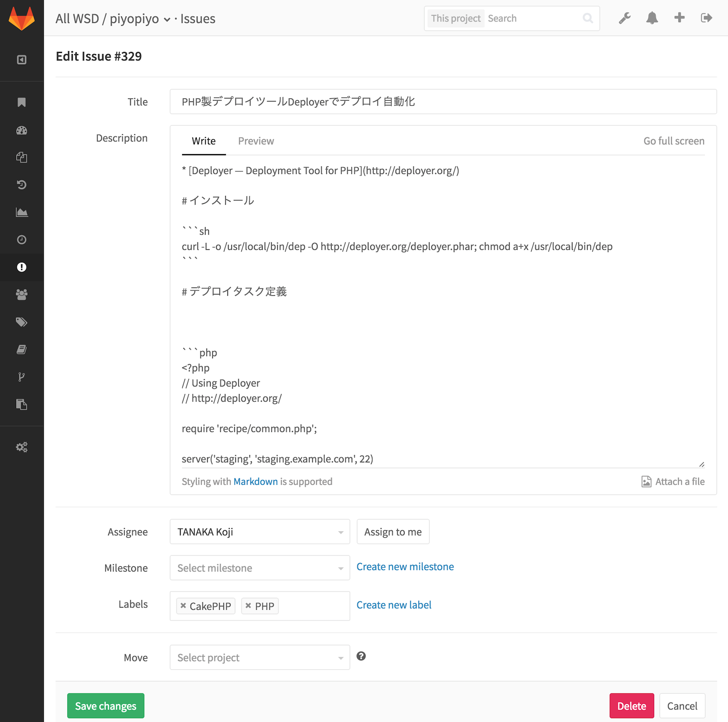Viewport: 728px width, 722px height.
Task: Click the search magnifier icon
Action: [x=588, y=18]
